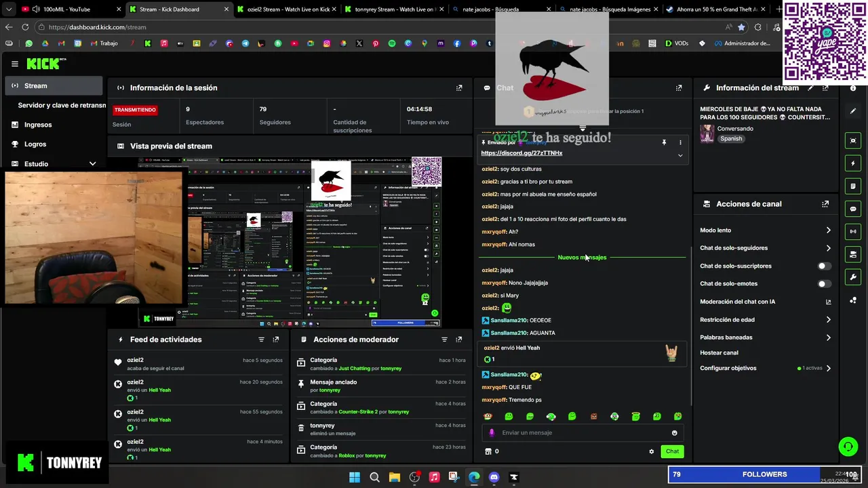This screenshot has height=488, width=868.
Task: Expand the pinned message chevron
Action: 680,155
